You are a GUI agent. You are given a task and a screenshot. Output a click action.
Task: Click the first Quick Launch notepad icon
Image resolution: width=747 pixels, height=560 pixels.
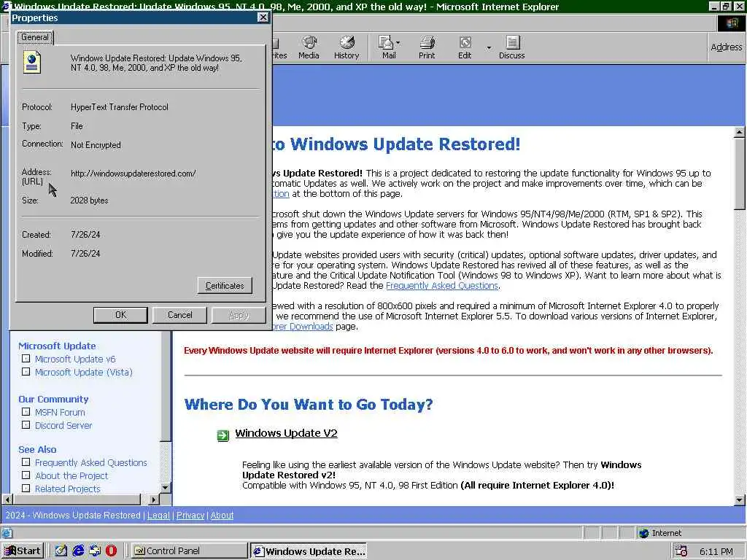(61, 551)
